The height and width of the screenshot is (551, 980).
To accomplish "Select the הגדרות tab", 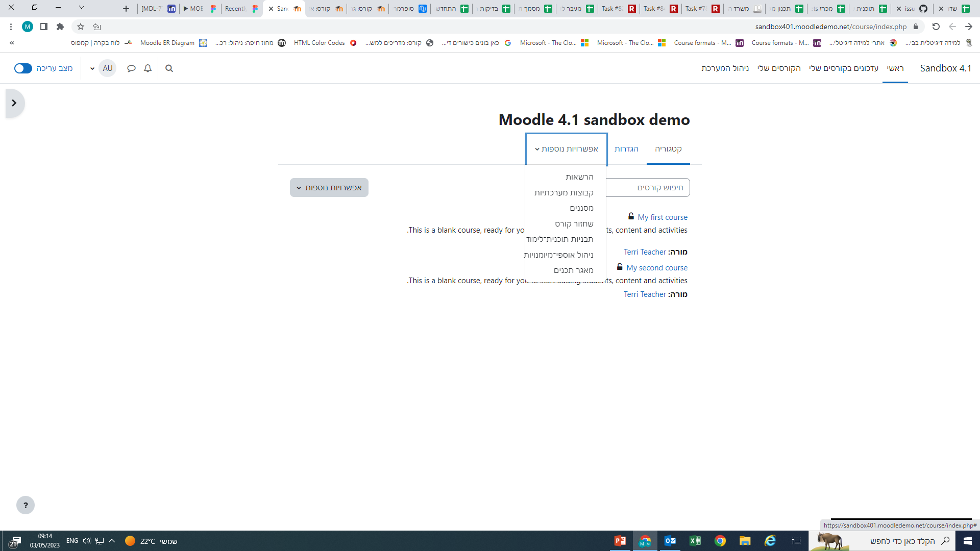I will pos(626,149).
